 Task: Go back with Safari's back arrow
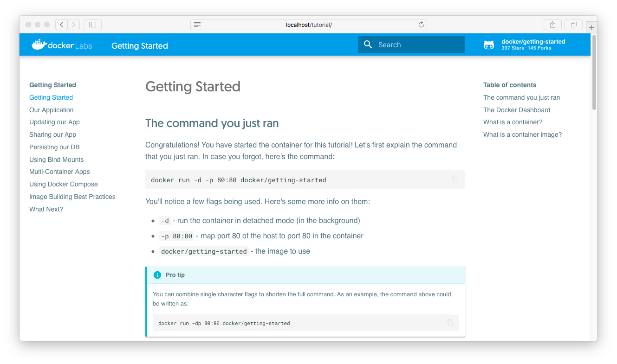[x=61, y=25]
